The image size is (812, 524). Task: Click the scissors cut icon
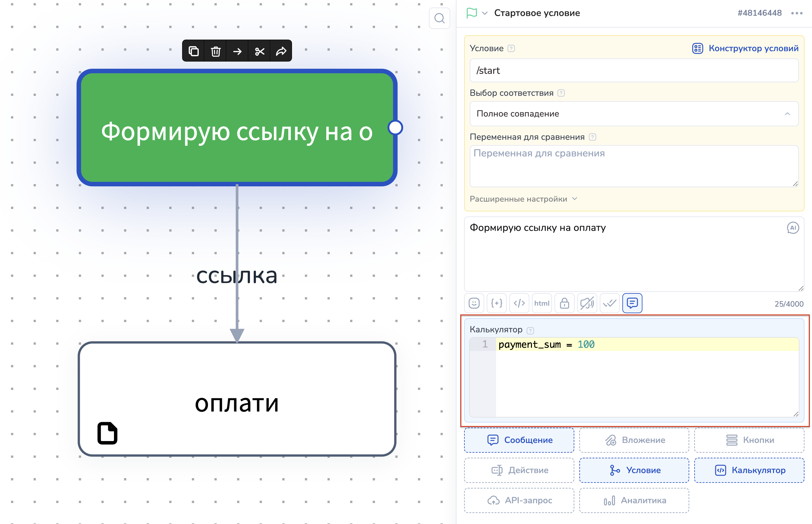coord(259,52)
